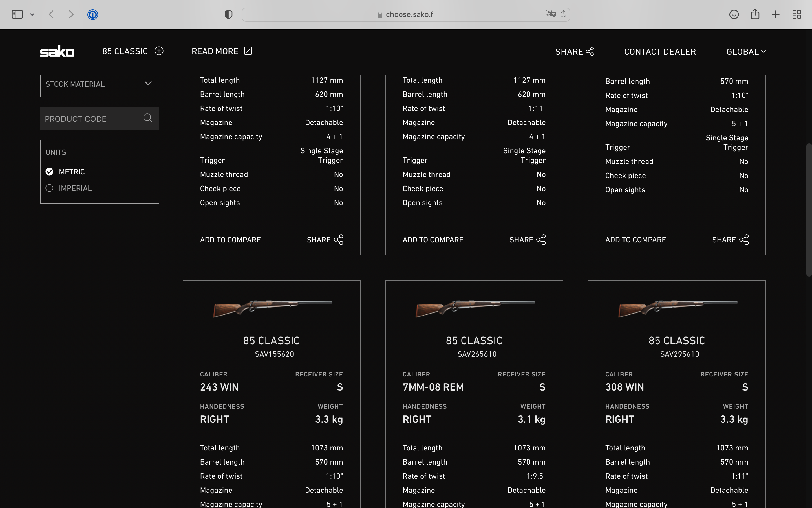Share the 1:11" twist 4+1 rifle card
The image size is (812, 508).
[x=528, y=240]
